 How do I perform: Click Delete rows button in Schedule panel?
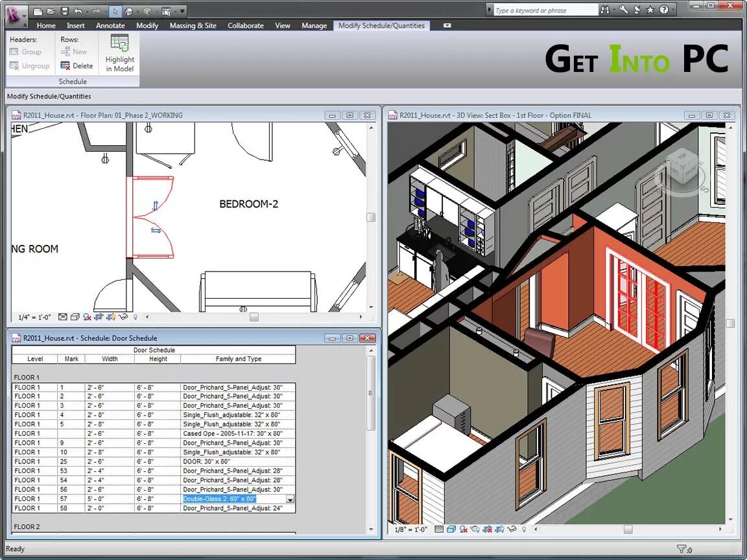point(77,65)
